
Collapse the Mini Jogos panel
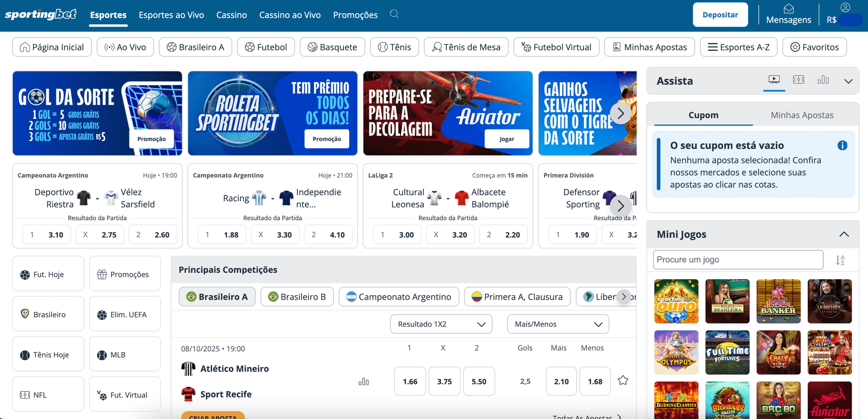(844, 234)
